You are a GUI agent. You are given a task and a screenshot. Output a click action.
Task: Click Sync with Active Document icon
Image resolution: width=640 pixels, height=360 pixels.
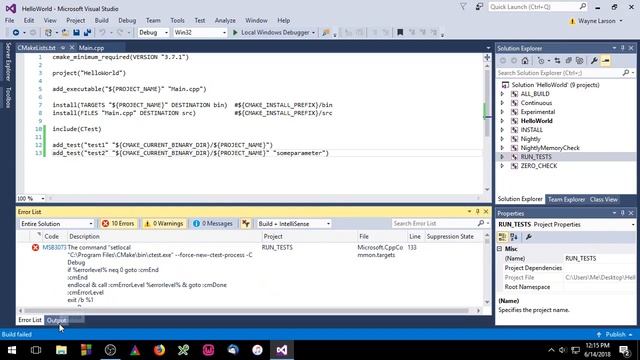coord(557,60)
